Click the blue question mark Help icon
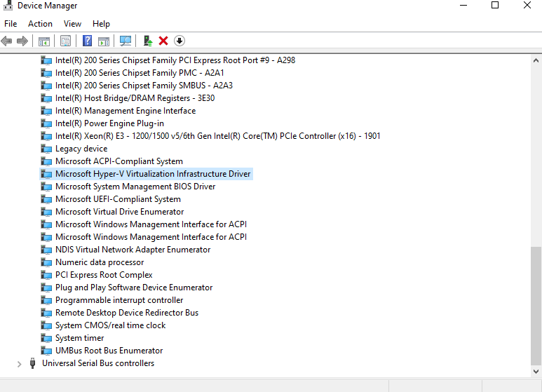542x392 pixels. pos(87,41)
